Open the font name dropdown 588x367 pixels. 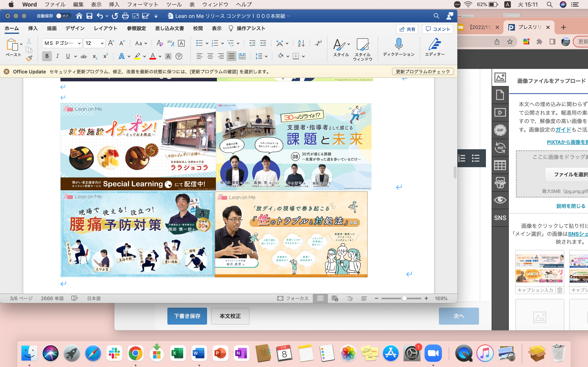79,43
